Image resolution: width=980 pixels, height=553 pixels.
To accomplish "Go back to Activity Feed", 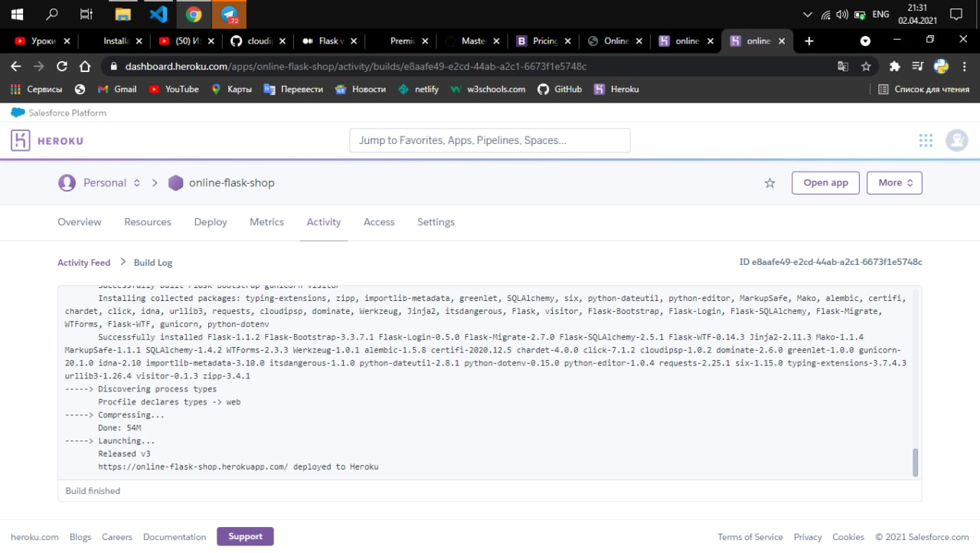I will (83, 263).
